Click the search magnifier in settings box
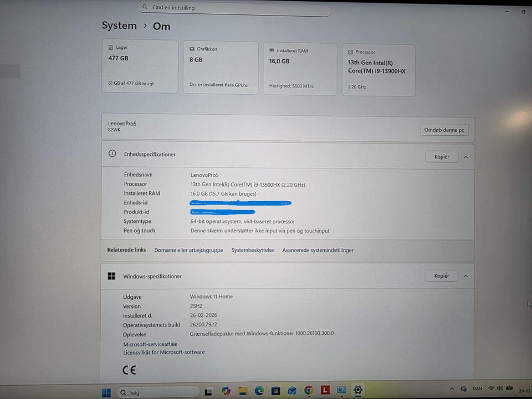The height and width of the screenshot is (399, 532). 145,7
